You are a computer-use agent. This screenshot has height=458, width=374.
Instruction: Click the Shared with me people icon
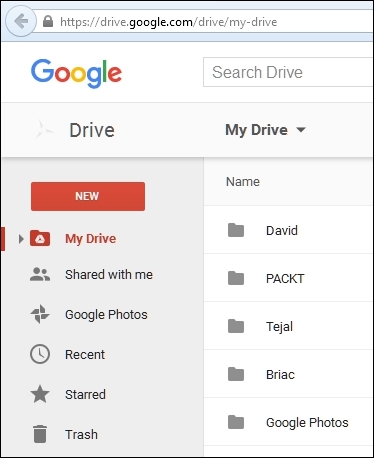click(x=40, y=275)
